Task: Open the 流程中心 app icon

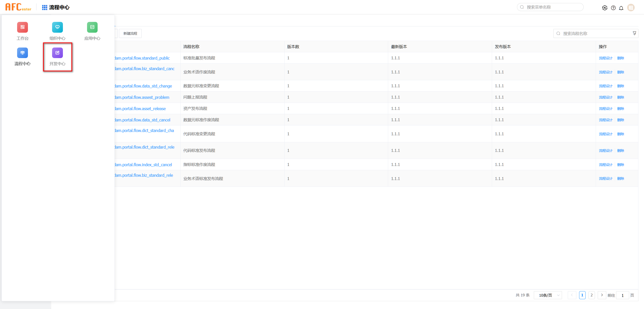Action: [x=22, y=53]
